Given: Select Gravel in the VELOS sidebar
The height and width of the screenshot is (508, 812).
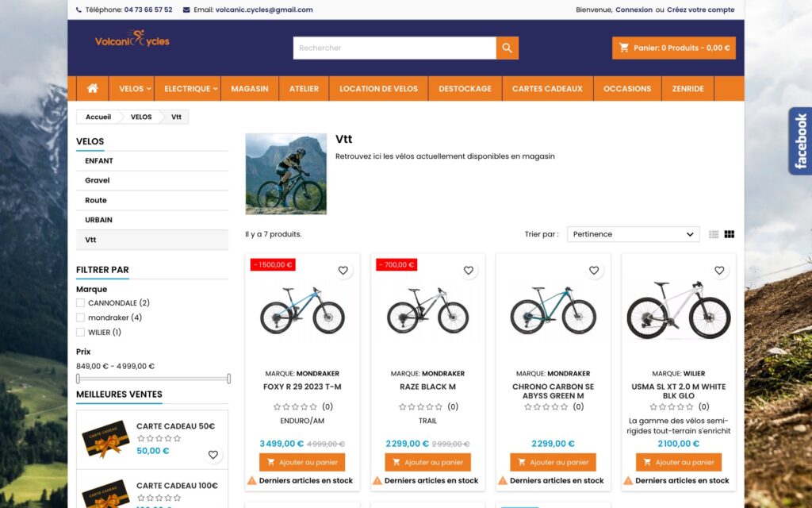Looking at the screenshot, I should pos(152,180).
